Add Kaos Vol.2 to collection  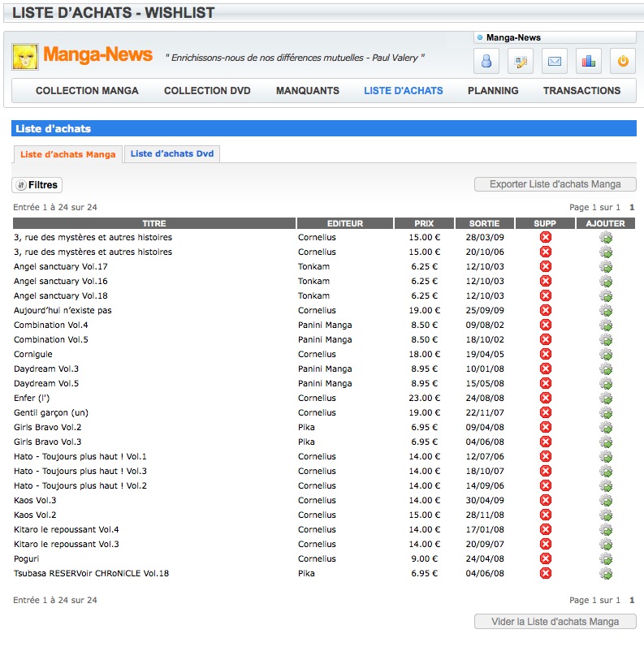(x=606, y=515)
